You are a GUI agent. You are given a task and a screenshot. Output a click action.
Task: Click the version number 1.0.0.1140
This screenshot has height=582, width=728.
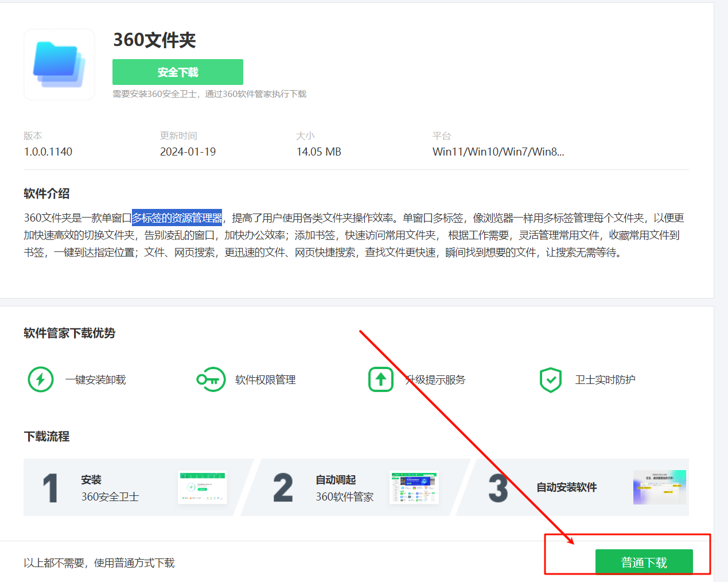tap(48, 152)
